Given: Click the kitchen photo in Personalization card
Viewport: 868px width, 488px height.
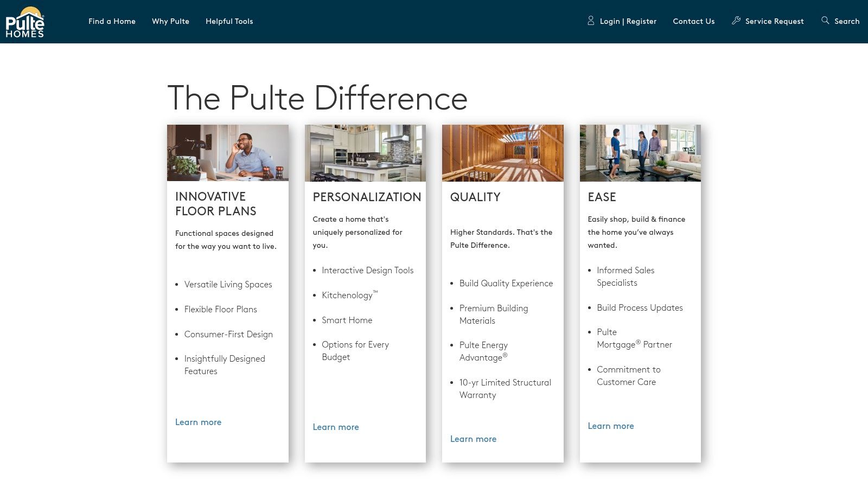Looking at the screenshot, I should tap(365, 153).
